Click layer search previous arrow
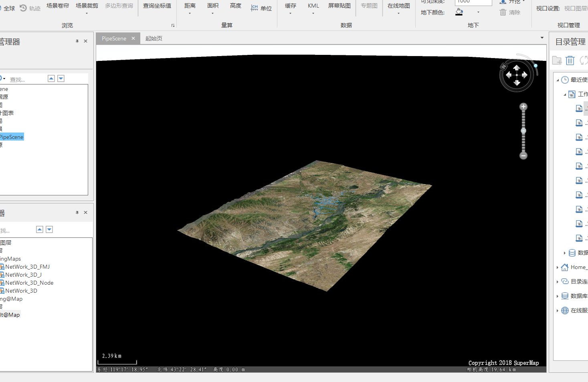The height and width of the screenshot is (382, 588). pyautogui.click(x=40, y=229)
